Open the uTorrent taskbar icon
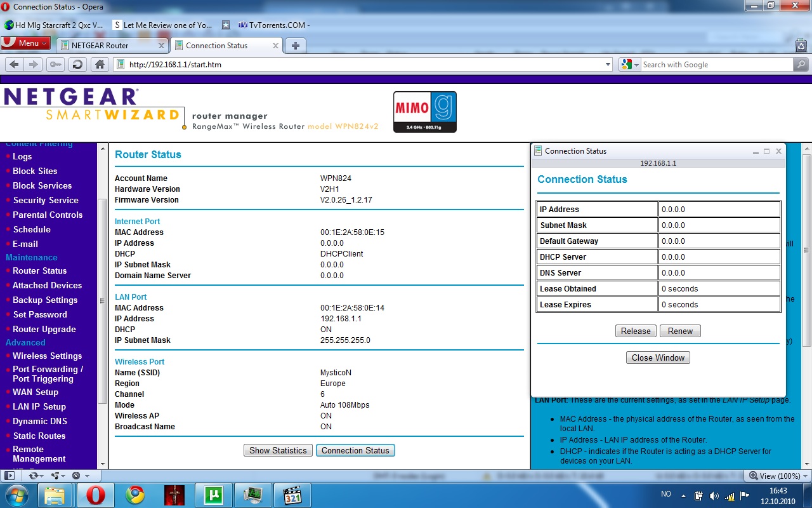The width and height of the screenshot is (812, 508). tap(213, 495)
